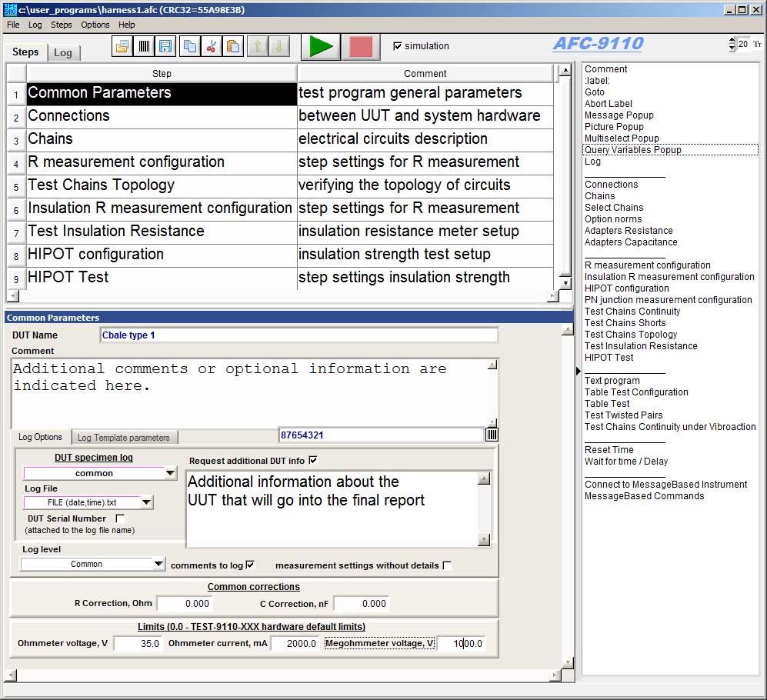This screenshot has height=700, width=767.
Task: Select PN junction measurement configuration item
Action: click(x=669, y=299)
